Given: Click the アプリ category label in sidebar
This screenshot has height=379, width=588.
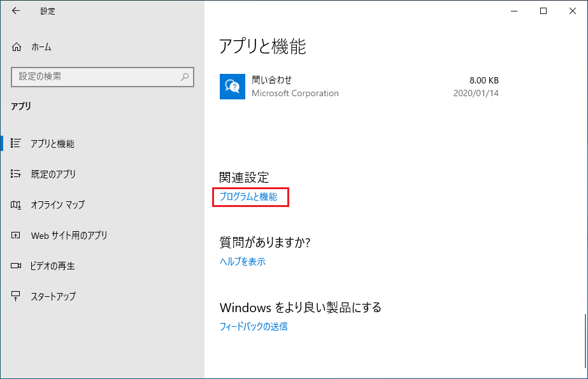Looking at the screenshot, I should pos(21,106).
